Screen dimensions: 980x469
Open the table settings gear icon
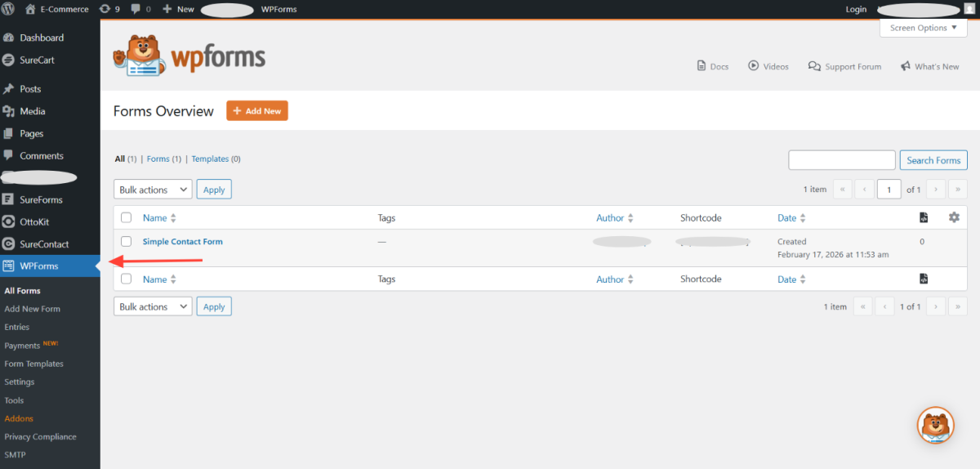954,217
